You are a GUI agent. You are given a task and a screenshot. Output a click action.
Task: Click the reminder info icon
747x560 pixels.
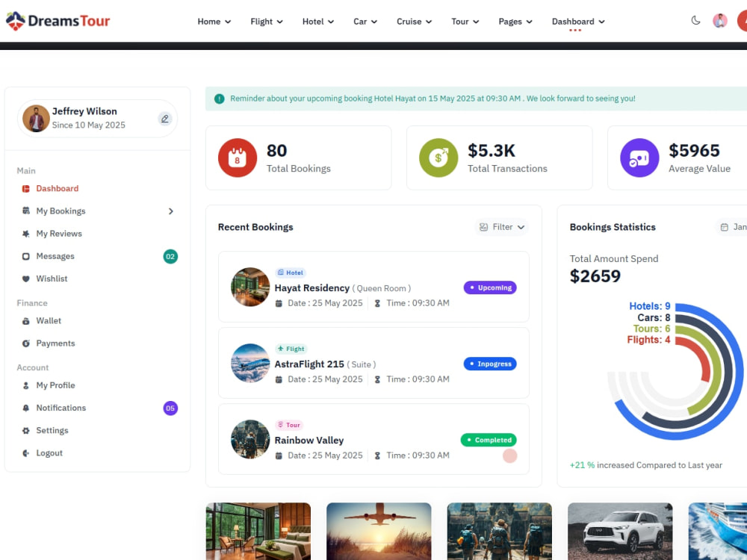click(219, 99)
